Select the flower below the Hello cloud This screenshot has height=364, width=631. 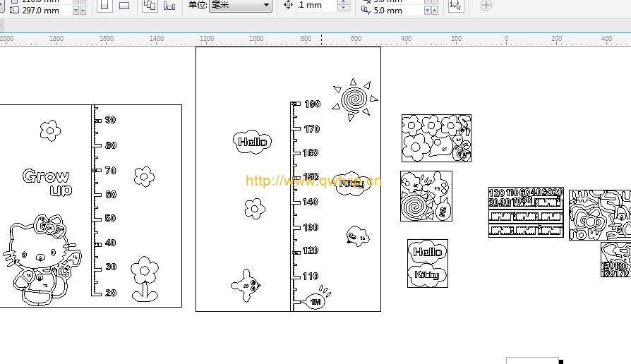tap(255, 209)
